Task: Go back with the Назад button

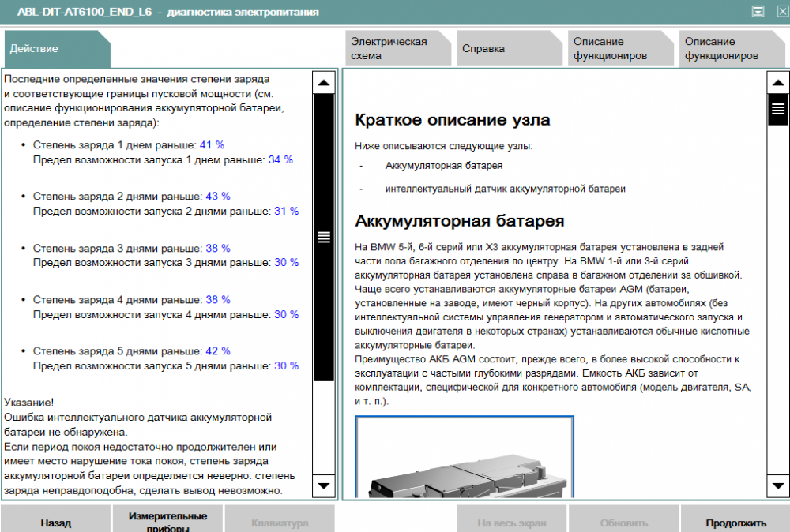Action: coord(55,522)
